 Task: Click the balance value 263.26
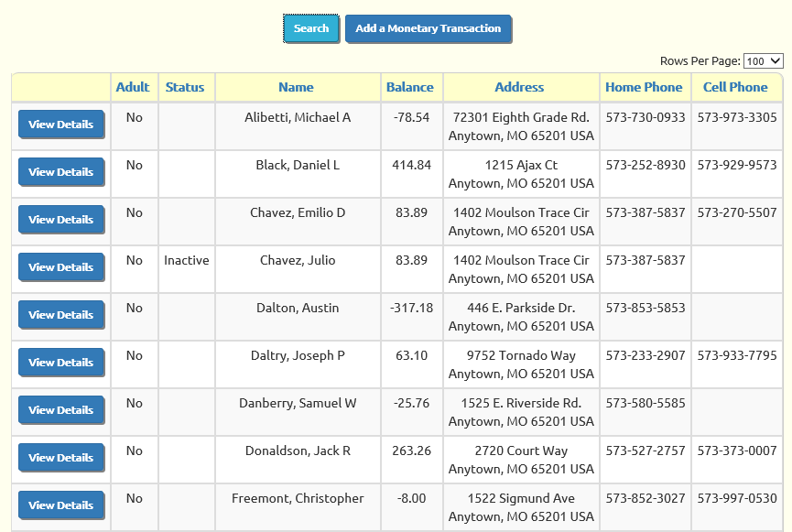412,451
